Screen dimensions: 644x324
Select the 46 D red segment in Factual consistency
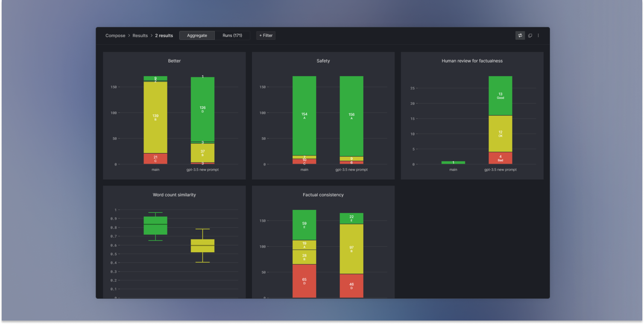pos(351,286)
